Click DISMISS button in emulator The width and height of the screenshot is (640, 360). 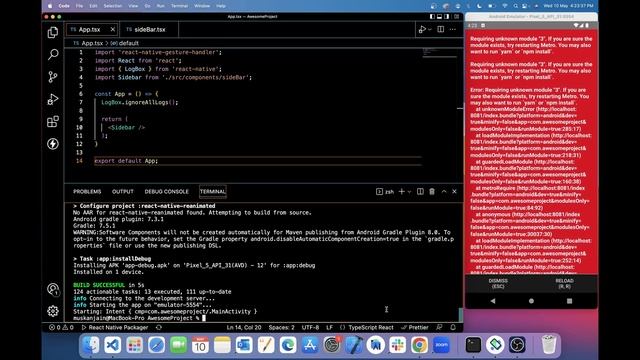[498, 283]
